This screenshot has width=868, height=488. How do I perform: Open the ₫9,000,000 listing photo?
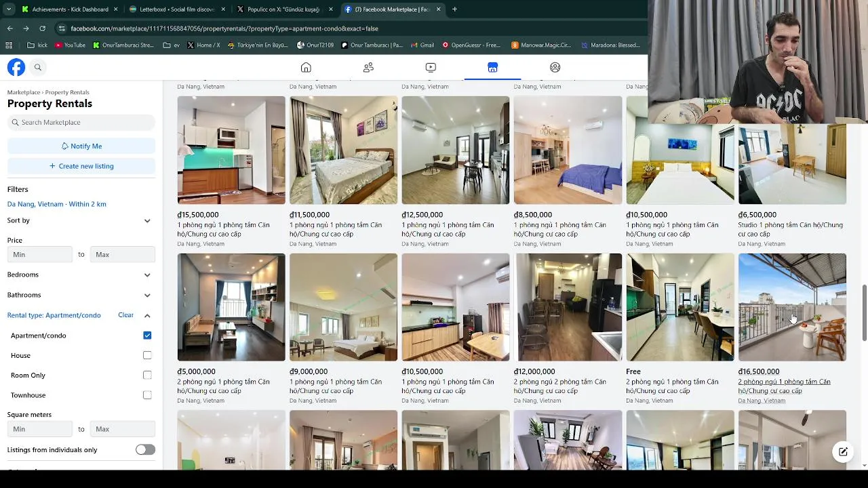click(343, 307)
